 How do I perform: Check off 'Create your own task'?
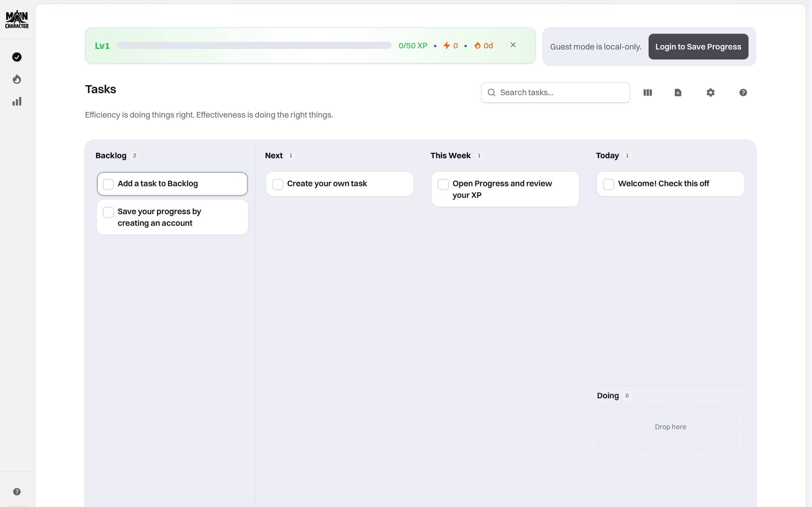click(278, 184)
